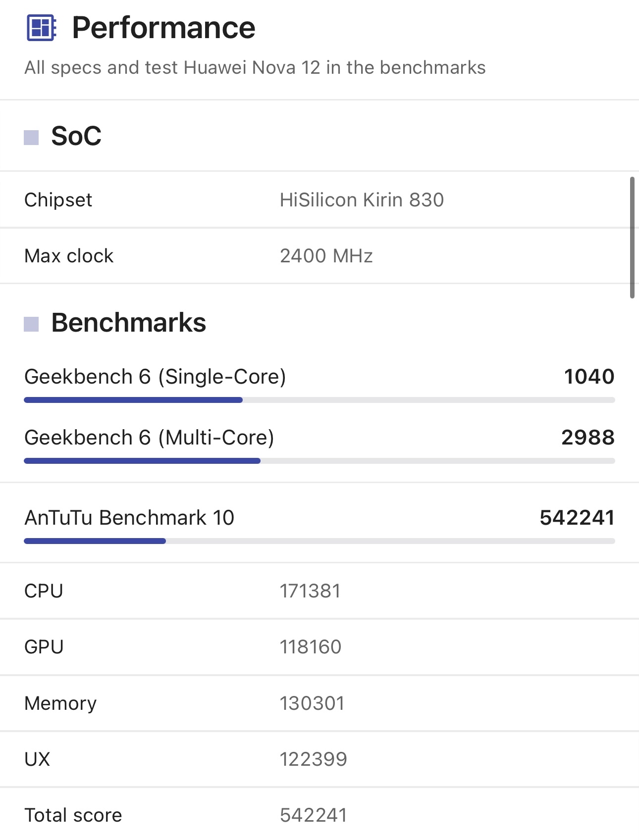Click the Performance chip icon
639x840 pixels.
click(x=42, y=28)
